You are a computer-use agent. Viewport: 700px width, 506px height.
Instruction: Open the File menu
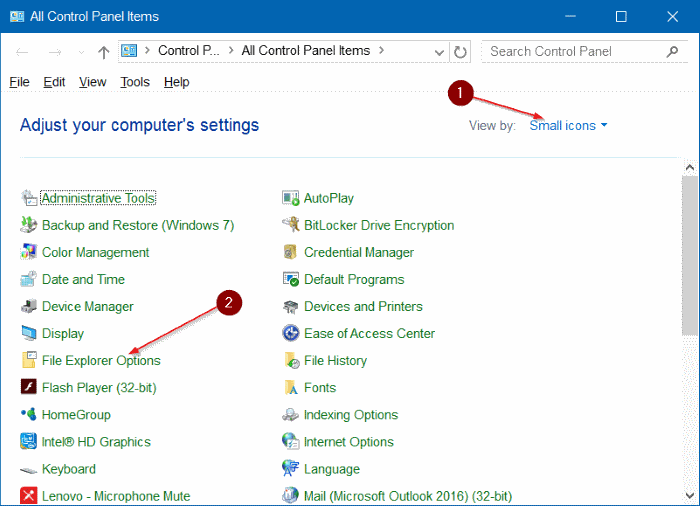pyautogui.click(x=19, y=82)
